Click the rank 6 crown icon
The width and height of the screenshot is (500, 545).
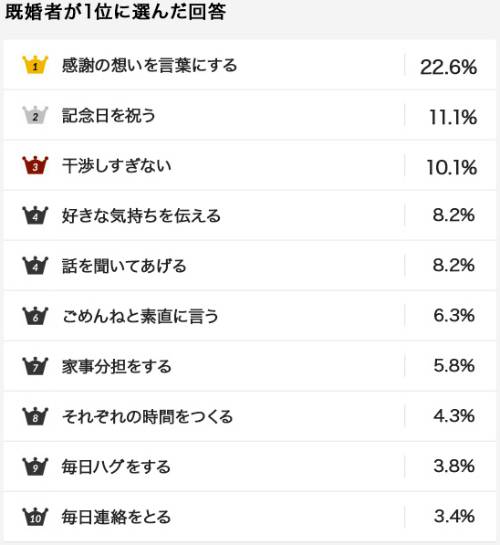click(x=35, y=316)
